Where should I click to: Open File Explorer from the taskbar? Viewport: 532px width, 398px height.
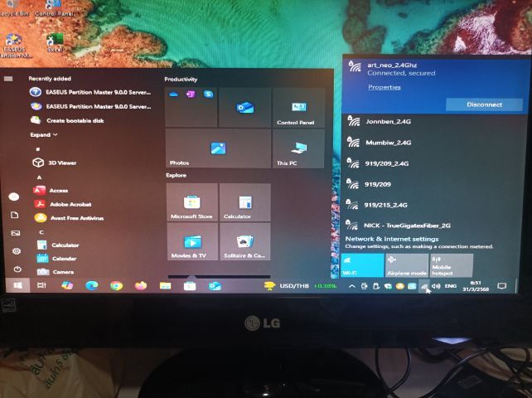pos(165,285)
